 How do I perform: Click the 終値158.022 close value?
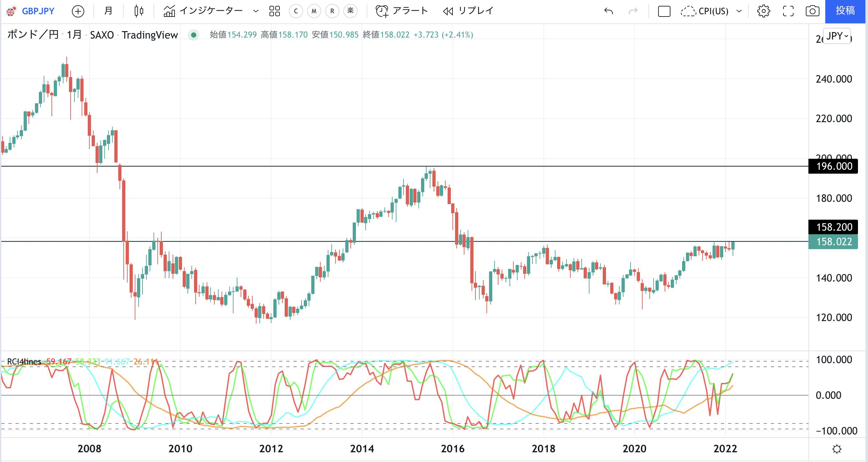pyautogui.click(x=386, y=35)
